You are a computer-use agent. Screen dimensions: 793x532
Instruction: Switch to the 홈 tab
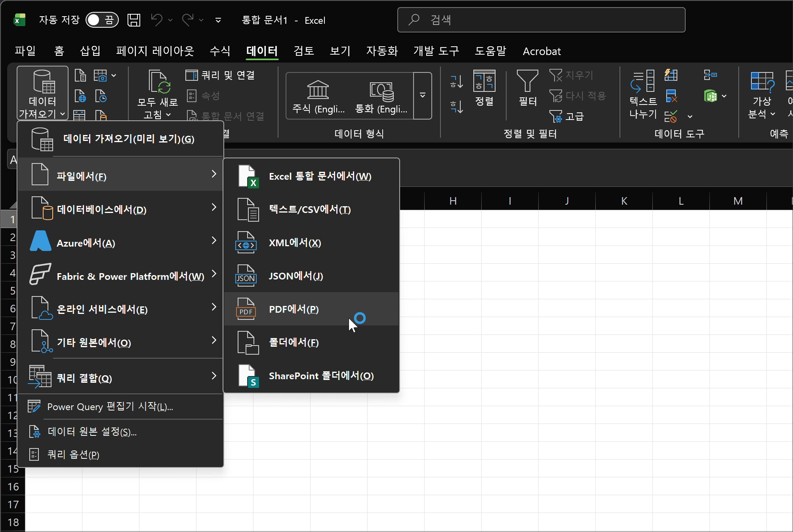(x=59, y=51)
